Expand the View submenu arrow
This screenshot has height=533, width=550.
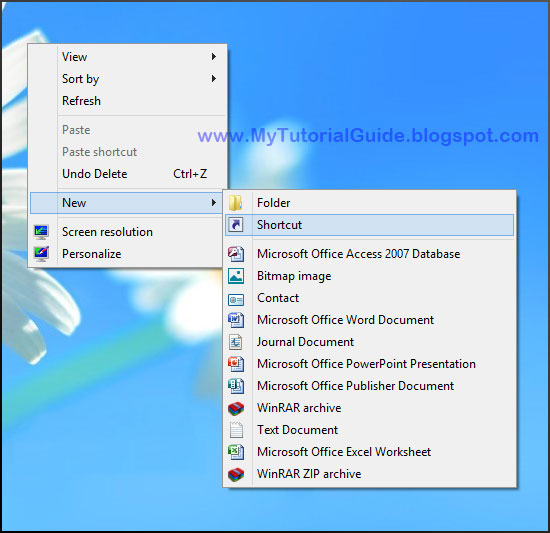pyautogui.click(x=214, y=56)
